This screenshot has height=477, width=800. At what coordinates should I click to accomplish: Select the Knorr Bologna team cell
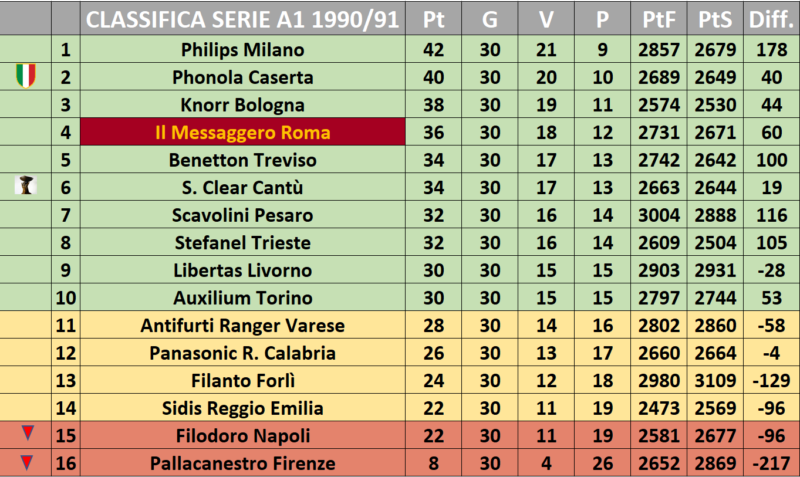click(x=243, y=105)
